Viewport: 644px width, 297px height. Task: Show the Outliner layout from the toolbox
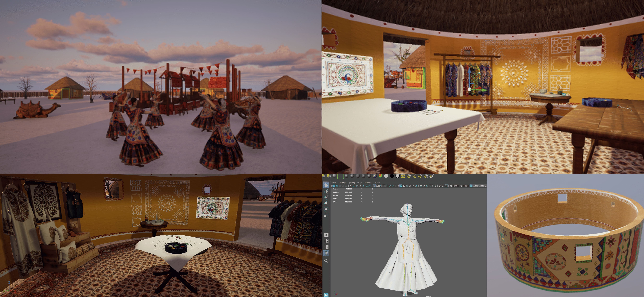[x=326, y=253]
